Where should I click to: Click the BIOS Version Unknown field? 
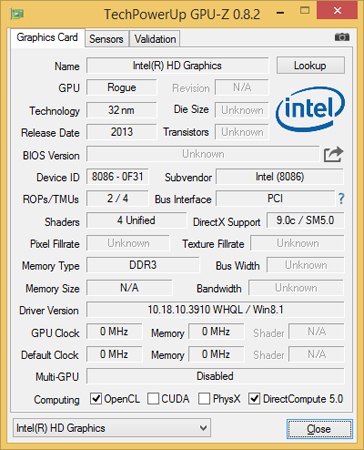click(203, 154)
